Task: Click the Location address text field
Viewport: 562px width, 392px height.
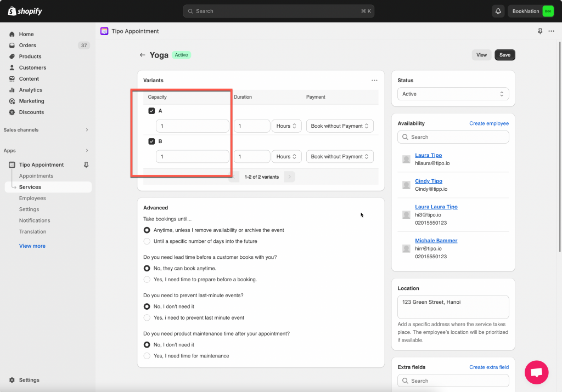Action: [453, 307]
